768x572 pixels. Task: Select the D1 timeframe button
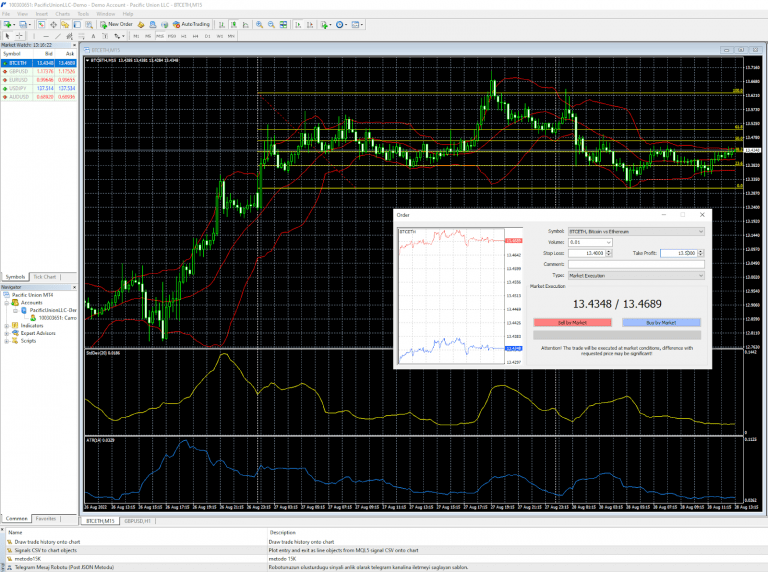click(x=207, y=35)
